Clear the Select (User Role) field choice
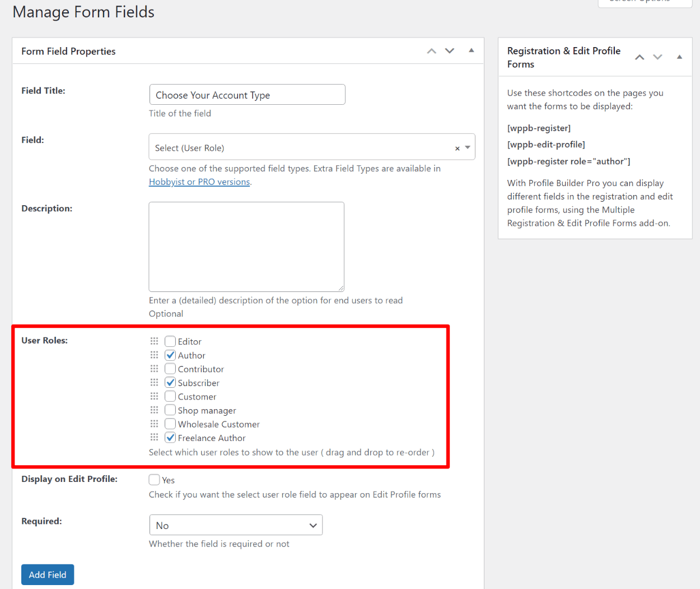Screen dimensions: 700x589 point(457,149)
